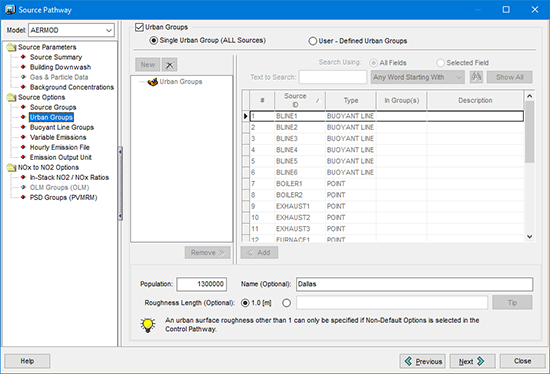Viewport: 550px width, 374px height.
Task: Click the red bullet beside Variable Emissions
Action: coord(23,137)
